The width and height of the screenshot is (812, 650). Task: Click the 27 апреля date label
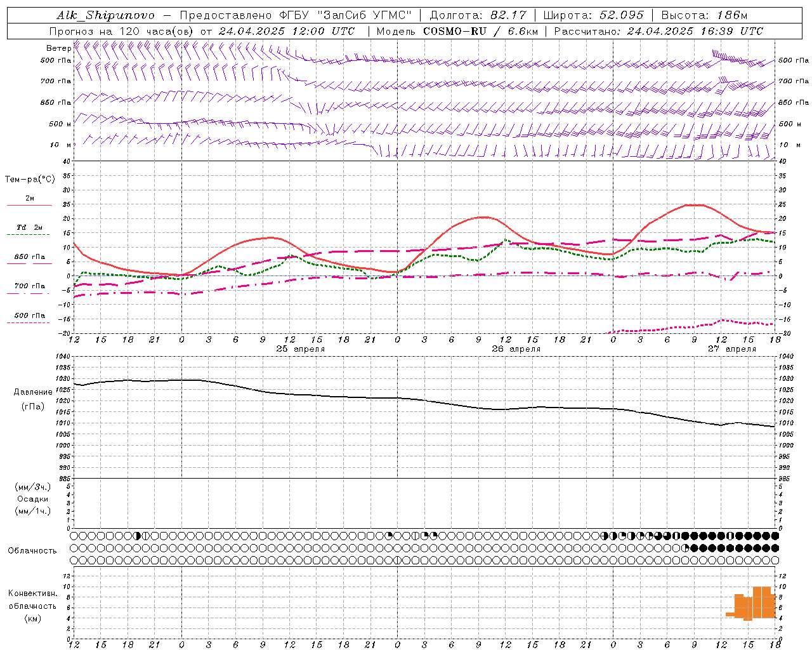(x=732, y=349)
